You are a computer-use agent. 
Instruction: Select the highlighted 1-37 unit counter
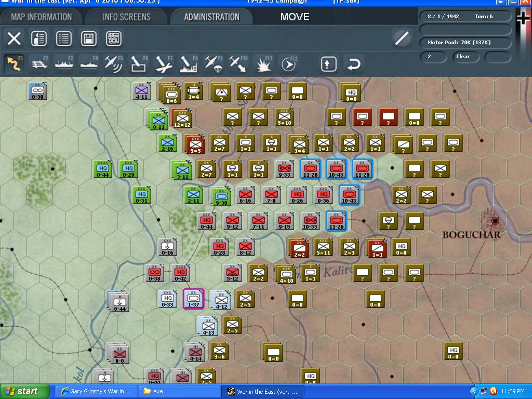[x=193, y=299]
